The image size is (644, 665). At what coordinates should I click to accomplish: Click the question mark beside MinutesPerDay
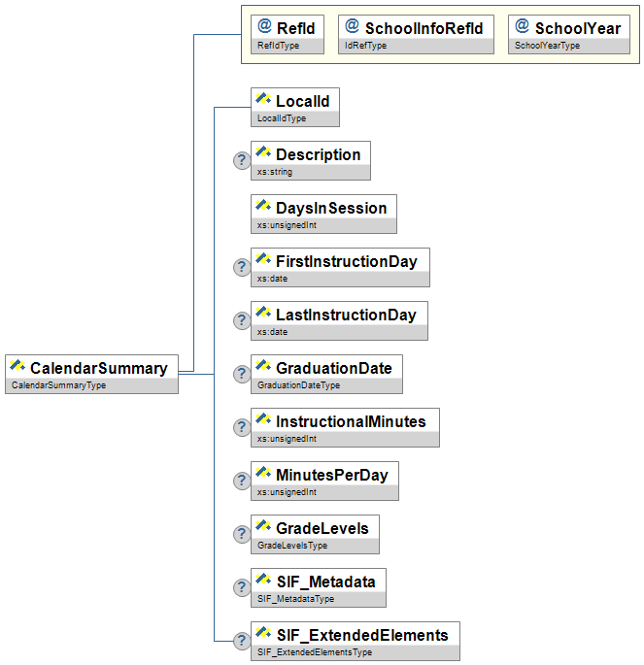[242, 482]
